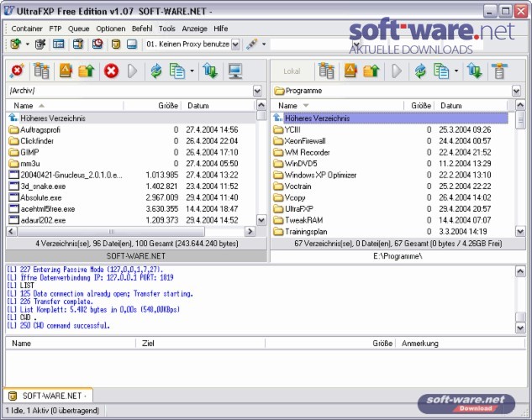Open the Container menu
The image size is (532, 420).
tap(27, 29)
